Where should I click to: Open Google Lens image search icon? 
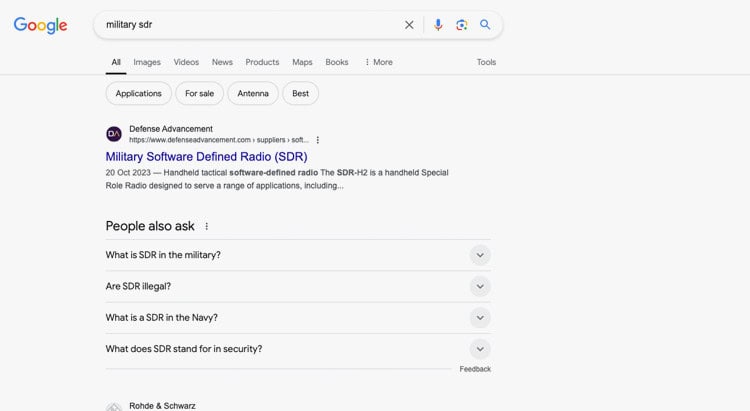(x=461, y=25)
